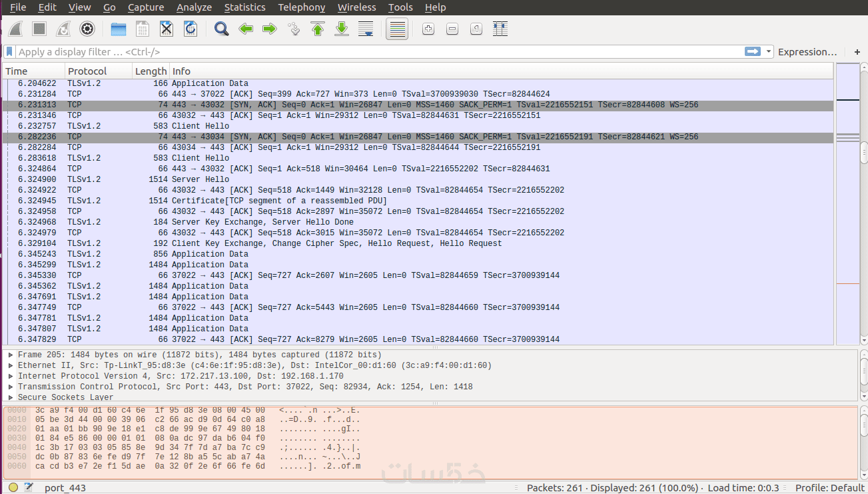Close this capture file
Screen dimensions: 868x494
point(167,29)
